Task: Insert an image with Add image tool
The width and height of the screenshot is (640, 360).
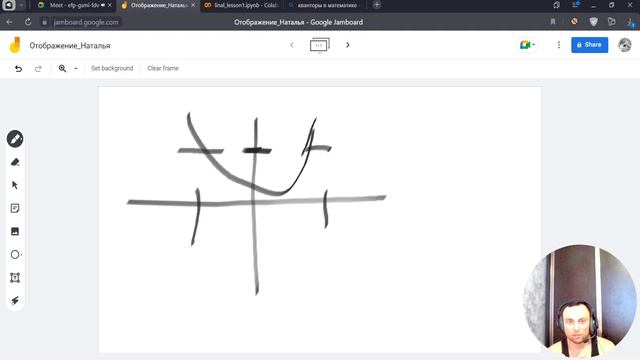Action: click(x=15, y=231)
